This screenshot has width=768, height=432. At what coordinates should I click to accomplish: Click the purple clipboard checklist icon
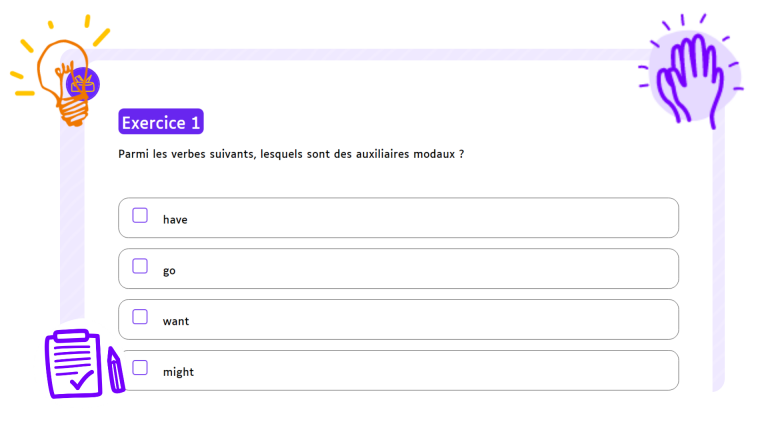click(72, 362)
